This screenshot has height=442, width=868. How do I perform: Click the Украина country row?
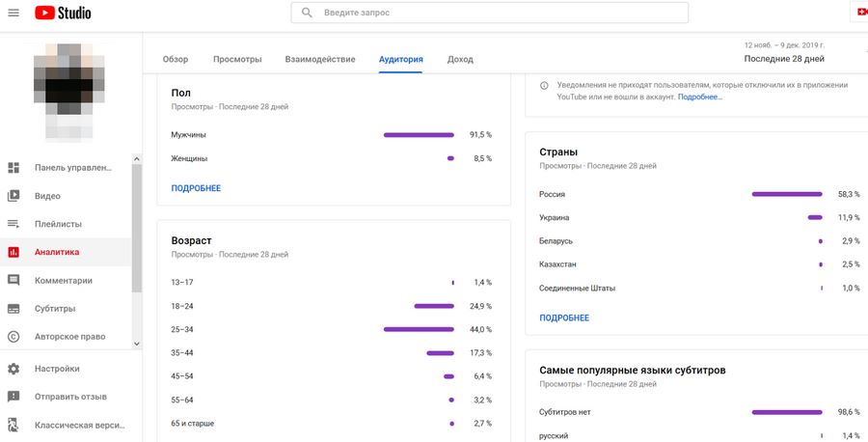[700, 218]
